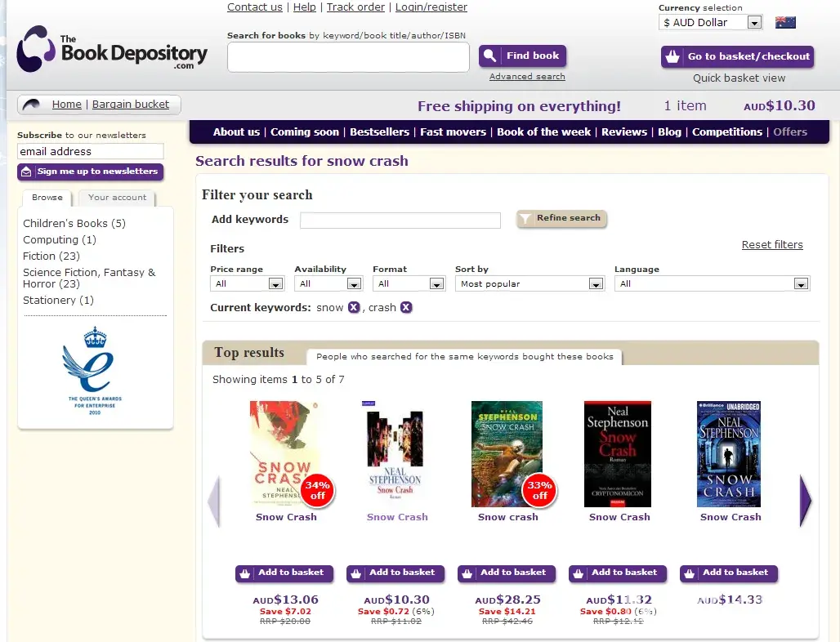Screen dimensions: 840x642
Task: Open the Contact us link
Action: pyautogui.click(x=254, y=7)
